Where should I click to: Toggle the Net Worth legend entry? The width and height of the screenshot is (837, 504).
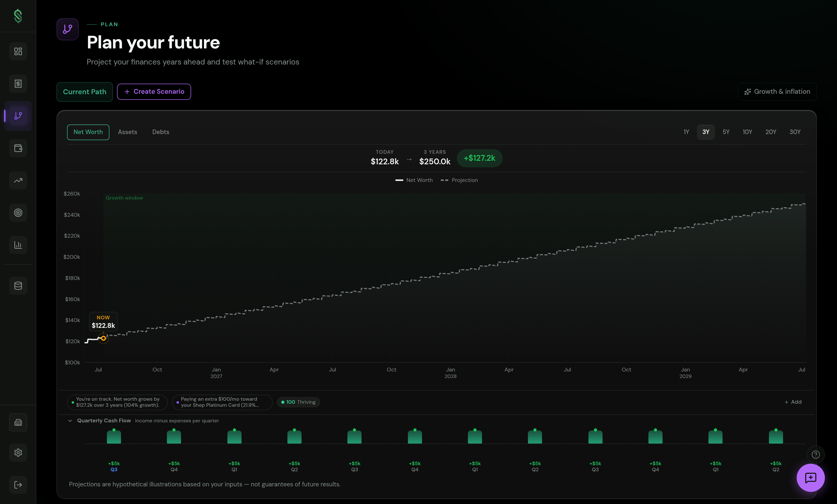coord(414,180)
